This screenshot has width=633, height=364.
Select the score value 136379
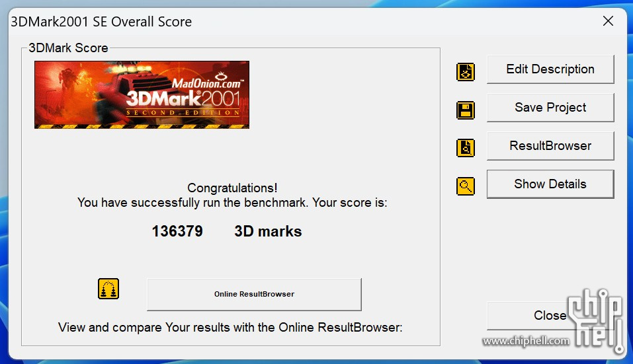[177, 231]
